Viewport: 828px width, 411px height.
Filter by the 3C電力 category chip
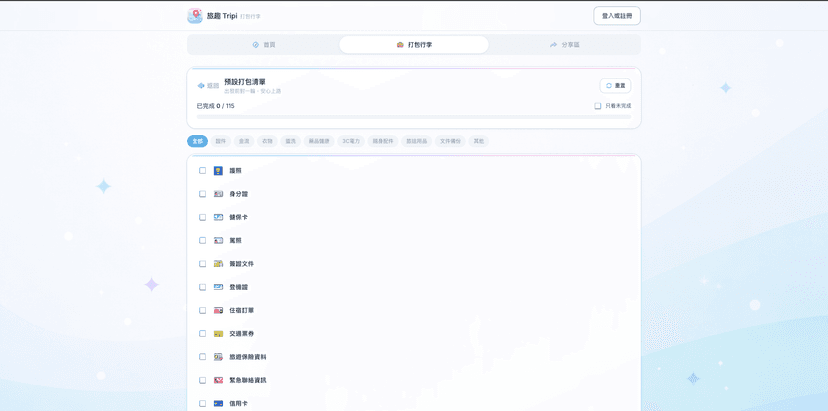[351, 141]
